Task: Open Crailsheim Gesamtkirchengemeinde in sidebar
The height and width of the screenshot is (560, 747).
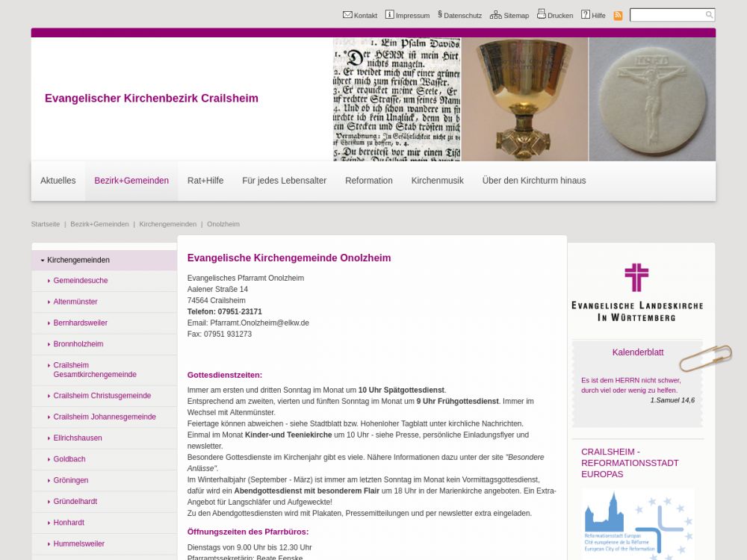Action: coord(95,370)
